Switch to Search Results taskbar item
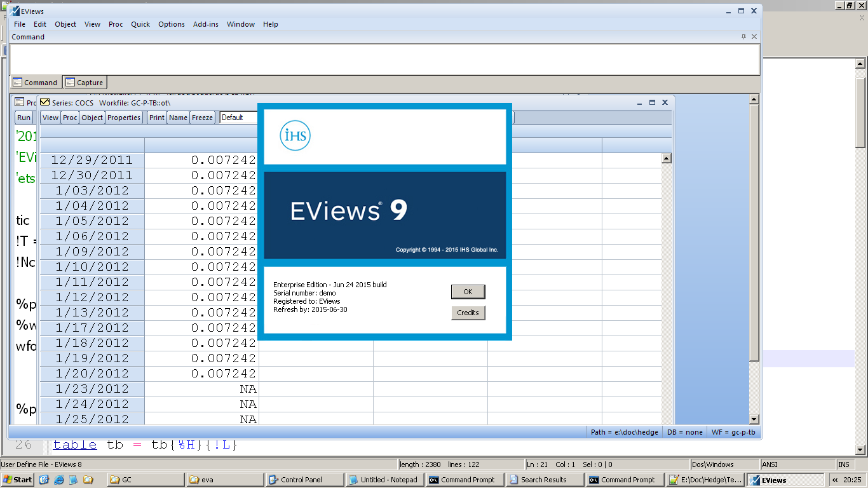Image resolution: width=868 pixels, height=488 pixels. [545, 480]
